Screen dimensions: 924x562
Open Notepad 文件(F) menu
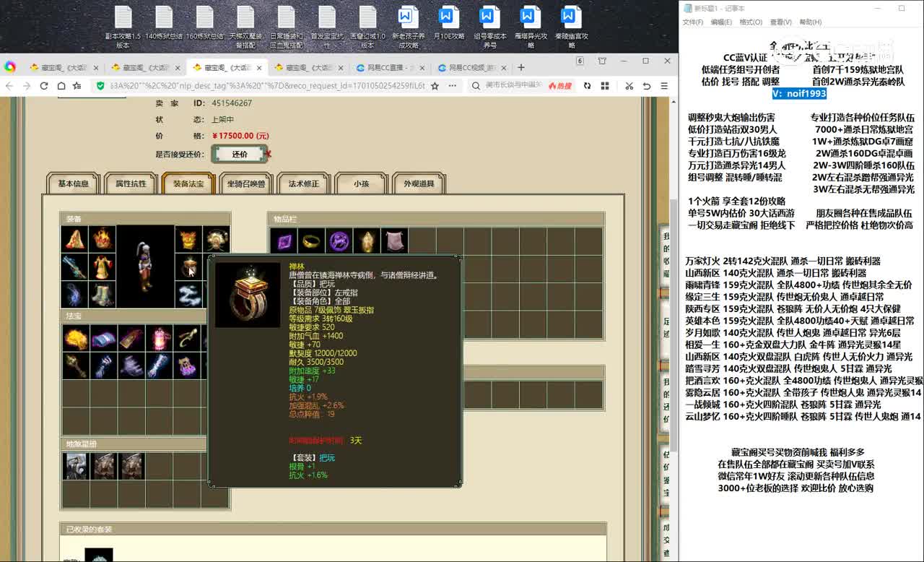click(x=693, y=22)
